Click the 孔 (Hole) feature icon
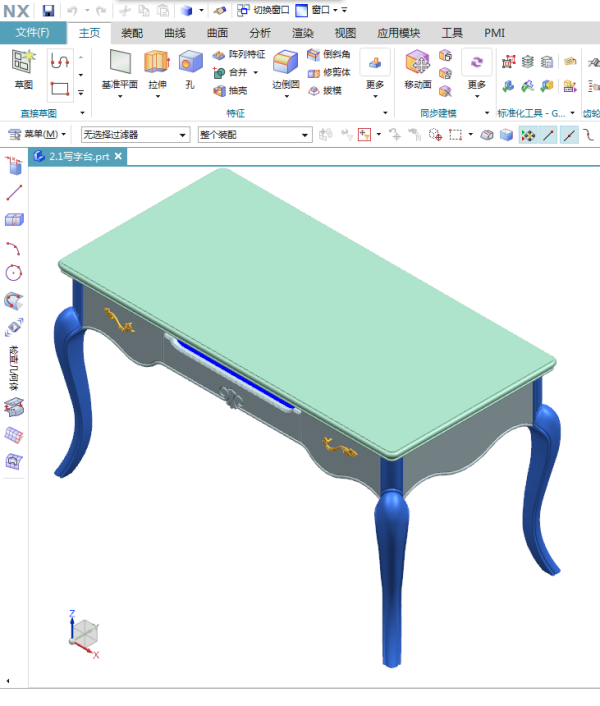Screen dimensions: 600x706 (190, 64)
